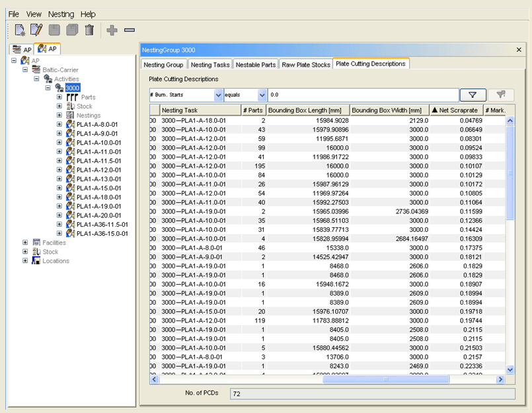The image size is (532, 413).
Task: Click the clear filter icon button
Action: pos(501,95)
